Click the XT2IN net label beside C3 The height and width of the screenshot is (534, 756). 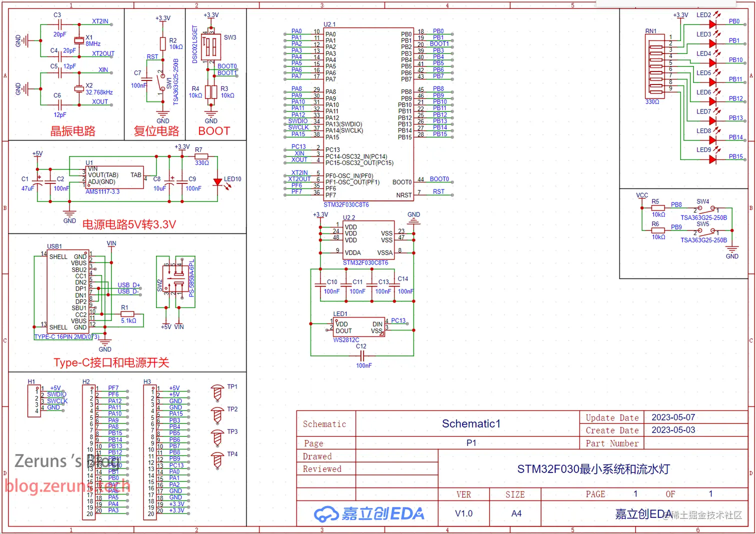click(x=100, y=21)
